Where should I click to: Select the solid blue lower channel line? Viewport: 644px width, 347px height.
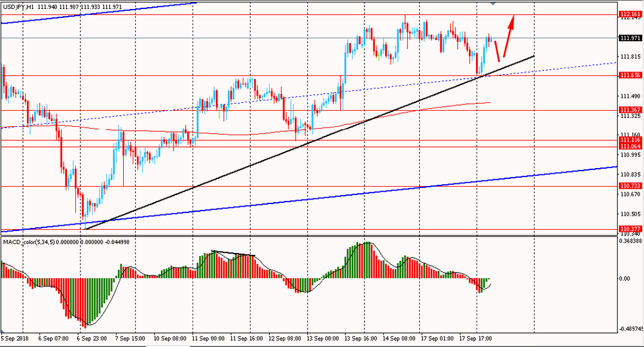tap(308, 199)
